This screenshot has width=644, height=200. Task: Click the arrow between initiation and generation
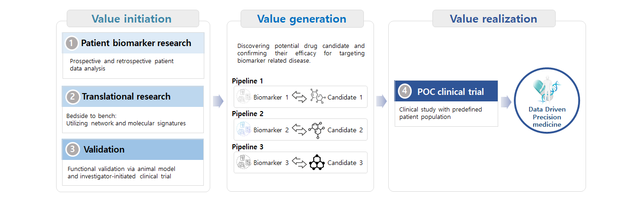coord(218,101)
